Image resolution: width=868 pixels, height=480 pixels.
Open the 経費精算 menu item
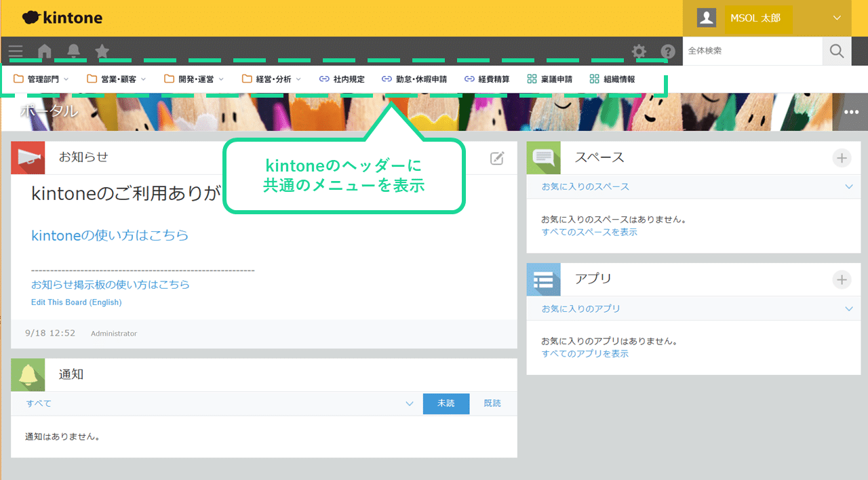click(x=487, y=79)
